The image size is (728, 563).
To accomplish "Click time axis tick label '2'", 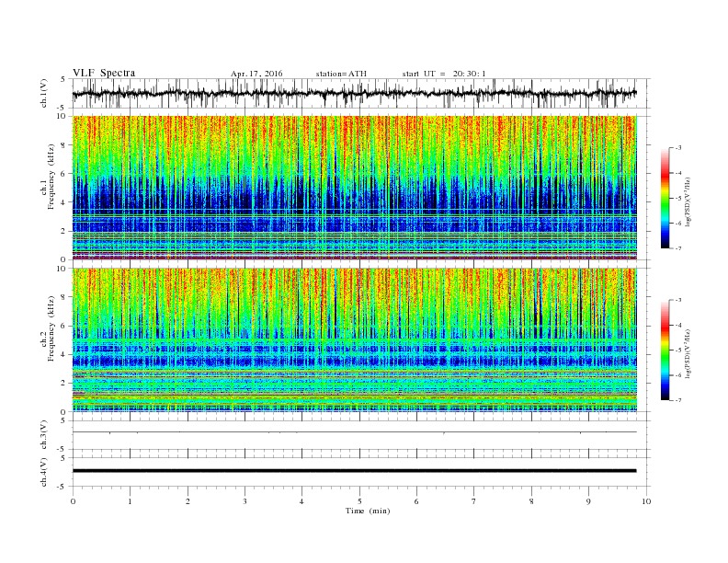I will pyautogui.click(x=188, y=501).
